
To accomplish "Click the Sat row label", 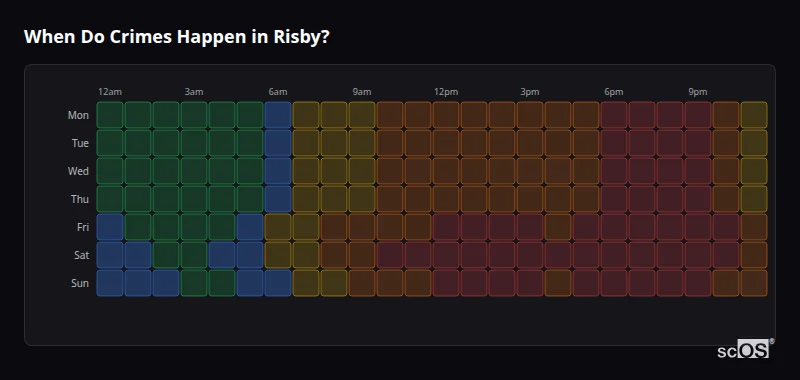I will [82, 255].
